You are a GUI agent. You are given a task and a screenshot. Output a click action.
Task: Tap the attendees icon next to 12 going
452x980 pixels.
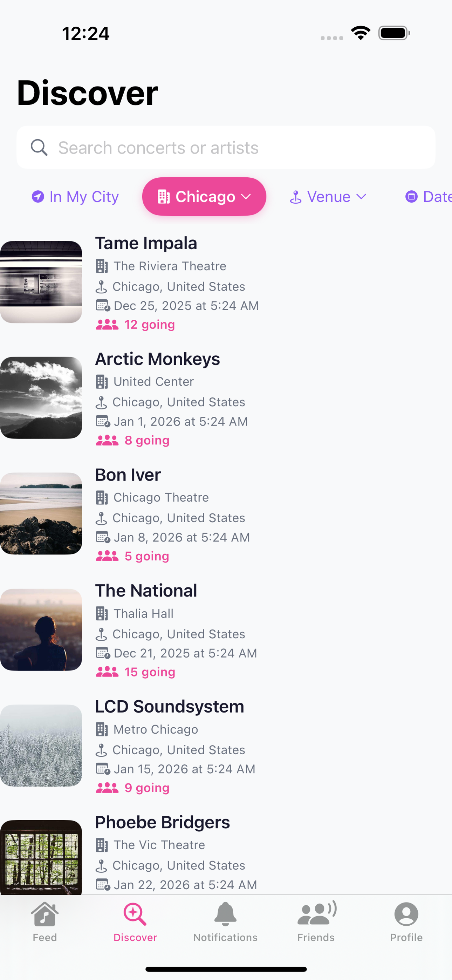tap(107, 324)
